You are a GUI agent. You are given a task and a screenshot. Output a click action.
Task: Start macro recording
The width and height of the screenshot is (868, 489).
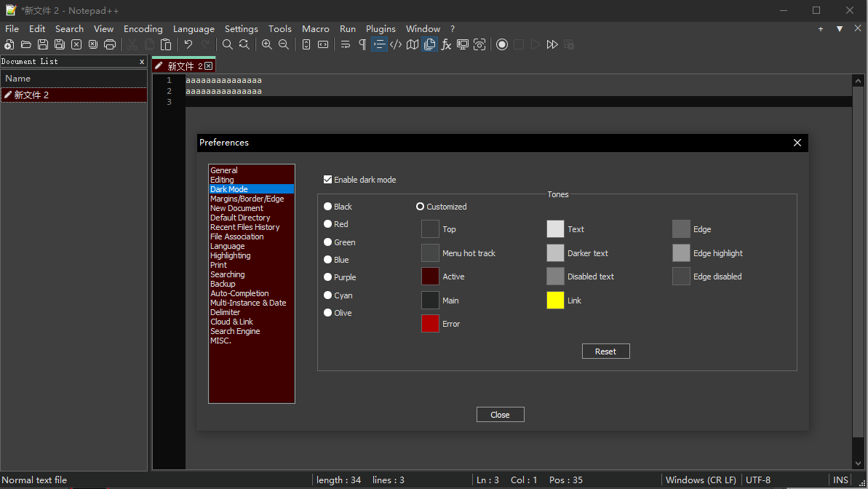pos(502,45)
